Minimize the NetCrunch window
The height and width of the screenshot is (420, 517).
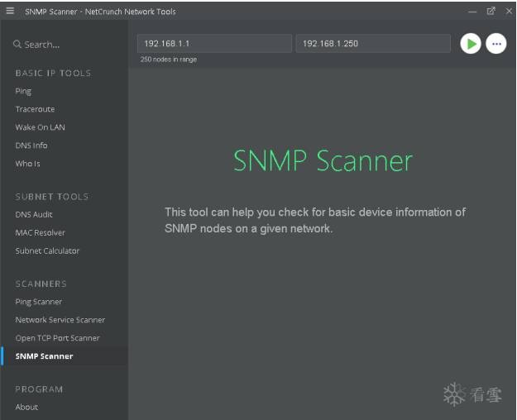472,12
